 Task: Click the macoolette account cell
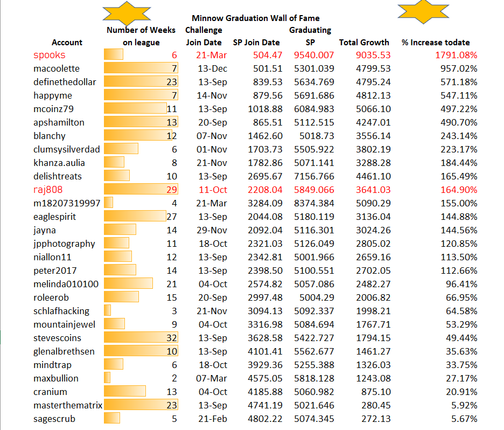[x=56, y=68]
